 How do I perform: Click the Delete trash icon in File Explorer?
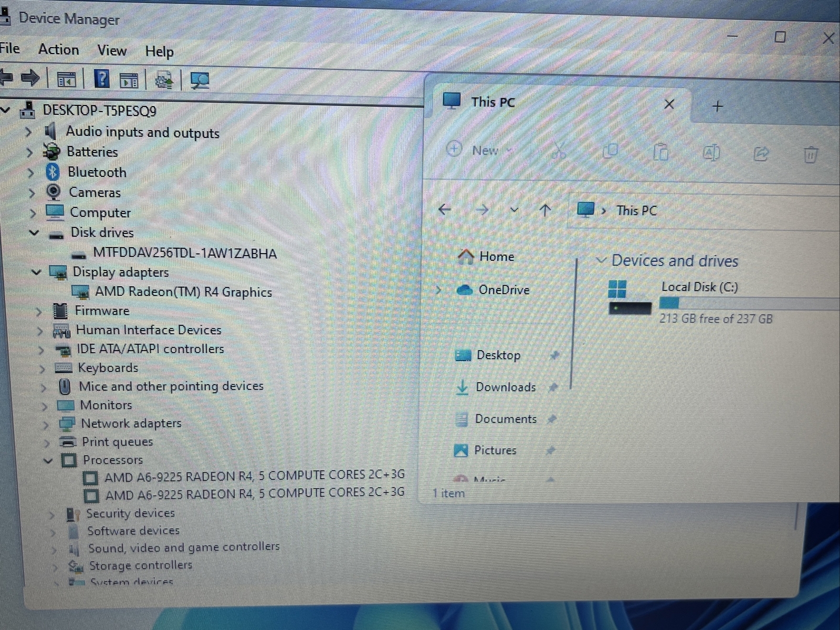click(x=811, y=155)
